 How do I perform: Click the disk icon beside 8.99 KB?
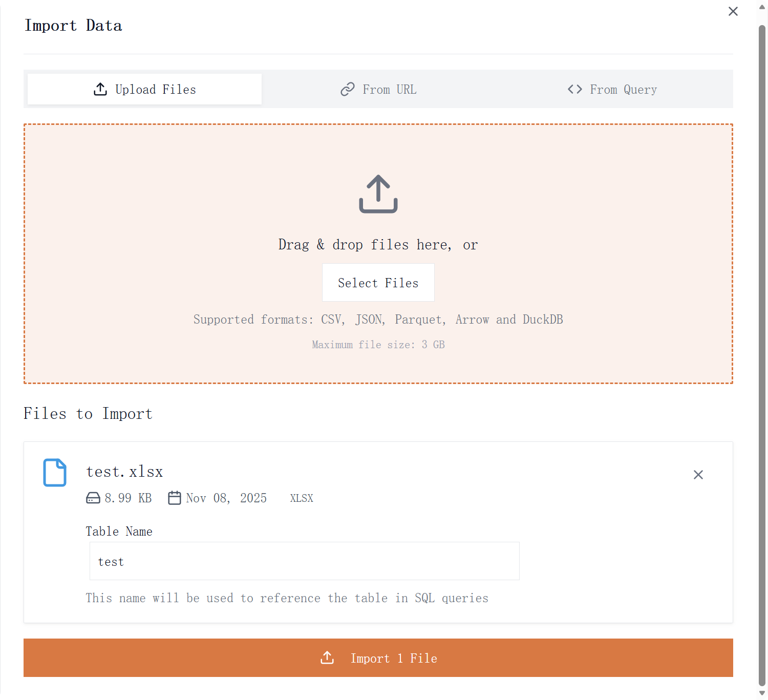coord(92,497)
